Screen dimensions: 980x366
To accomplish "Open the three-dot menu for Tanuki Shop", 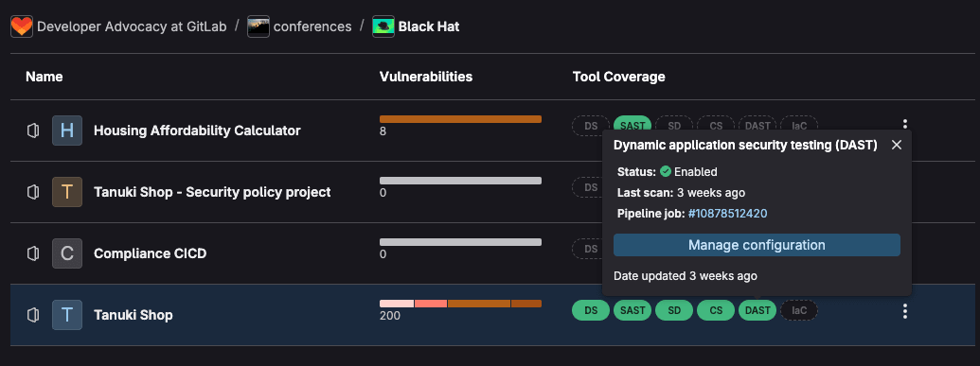I will point(905,310).
